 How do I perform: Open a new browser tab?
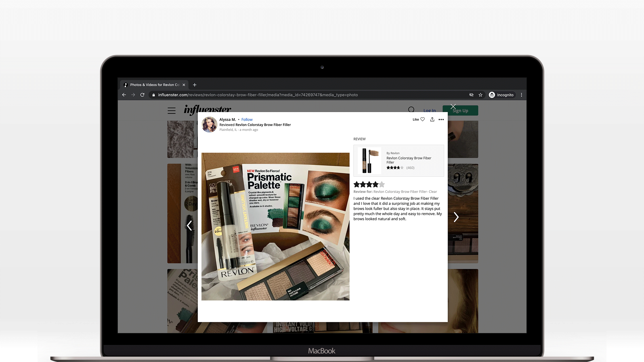coord(195,85)
